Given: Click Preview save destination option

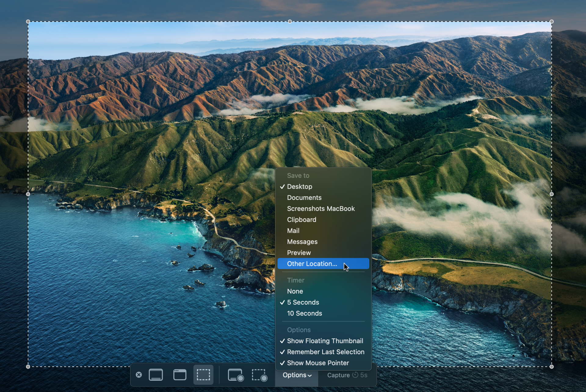Looking at the screenshot, I should [298, 253].
